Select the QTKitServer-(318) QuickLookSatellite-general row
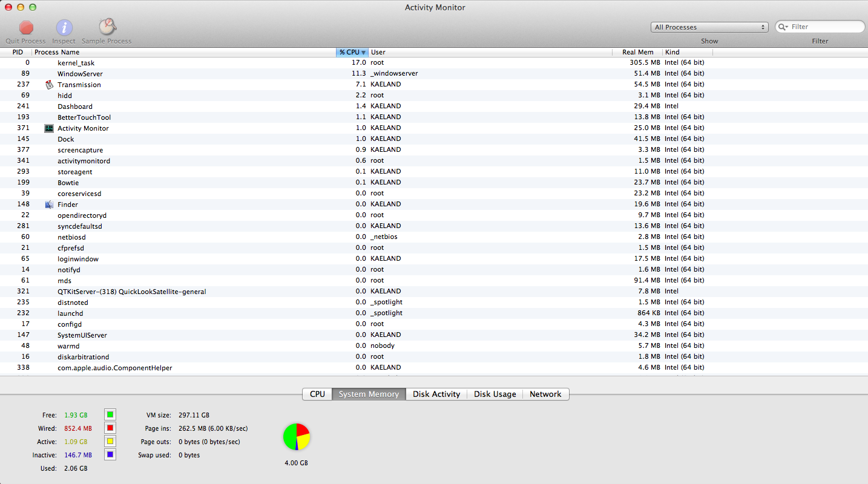 [434, 292]
